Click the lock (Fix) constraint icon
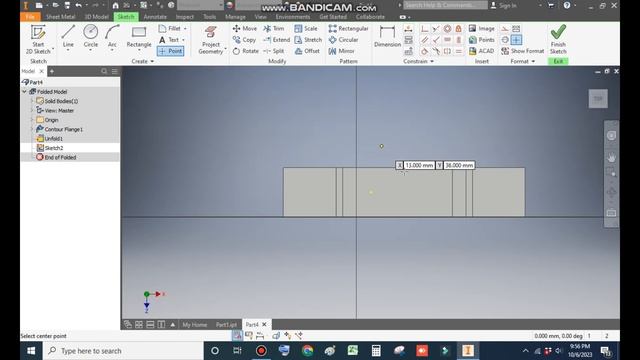The height and width of the screenshot is (360, 640). (458, 29)
